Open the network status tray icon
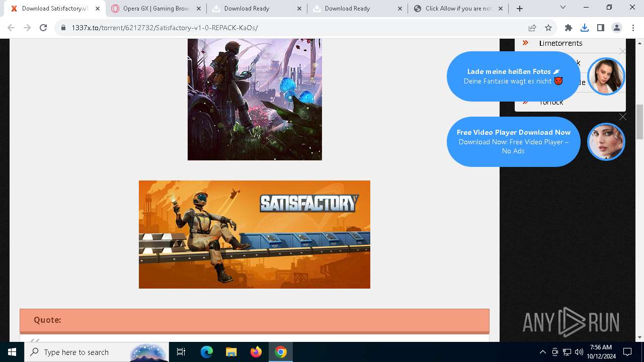Image resolution: width=644 pixels, height=362 pixels. click(x=567, y=352)
